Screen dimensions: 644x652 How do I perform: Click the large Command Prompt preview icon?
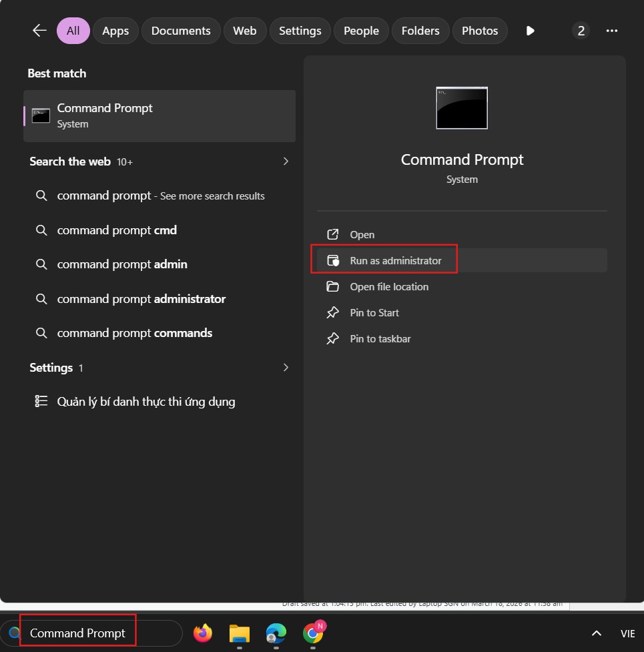point(462,107)
